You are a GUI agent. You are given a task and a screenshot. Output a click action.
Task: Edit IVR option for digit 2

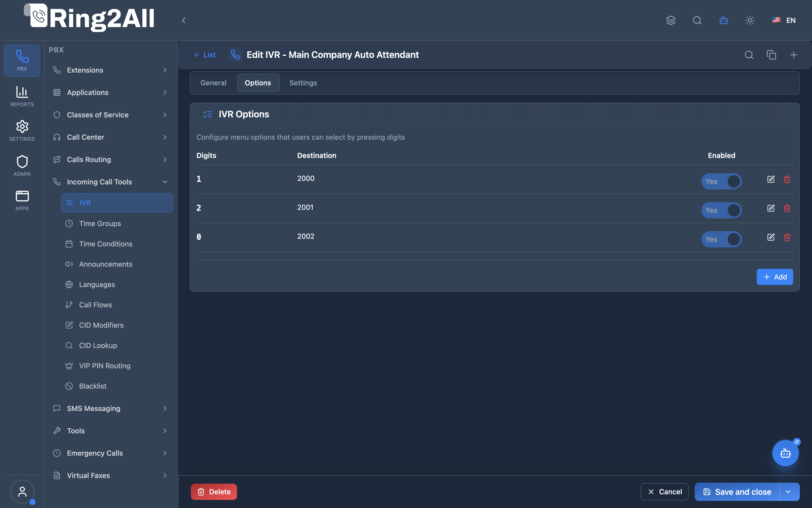click(771, 208)
